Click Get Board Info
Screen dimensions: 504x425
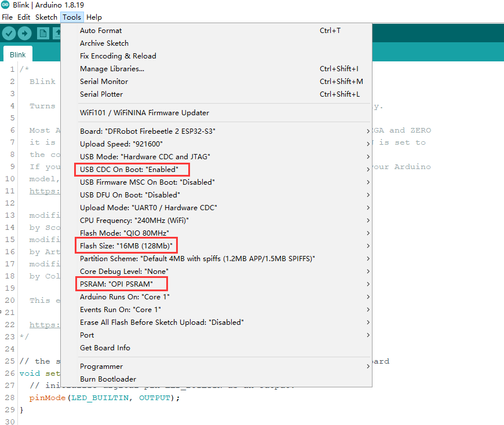[105, 348]
